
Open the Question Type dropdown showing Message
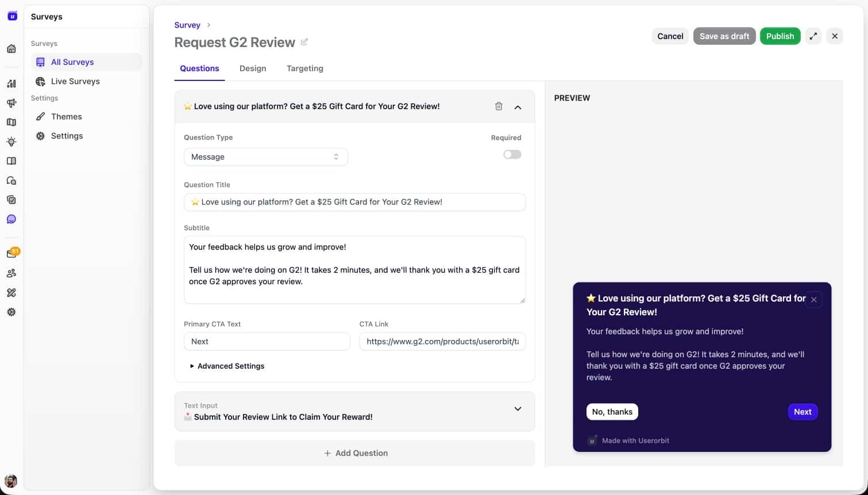pyautogui.click(x=265, y=156)
